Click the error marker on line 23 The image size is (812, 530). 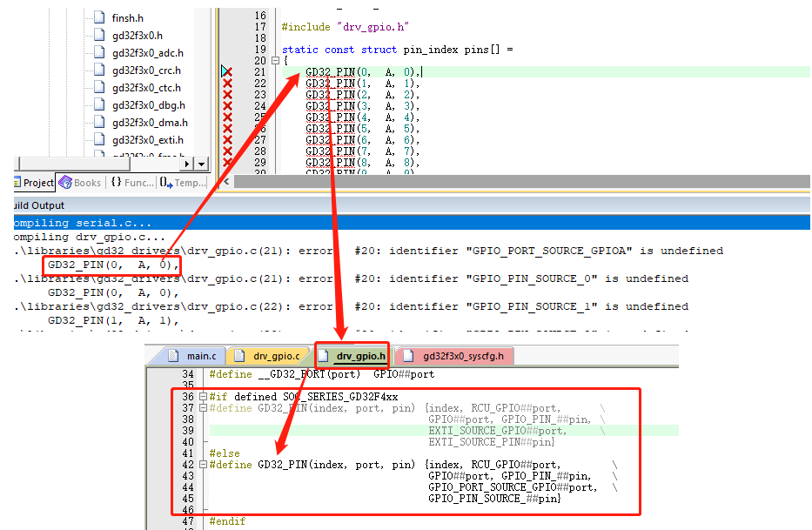click(227, 95)
